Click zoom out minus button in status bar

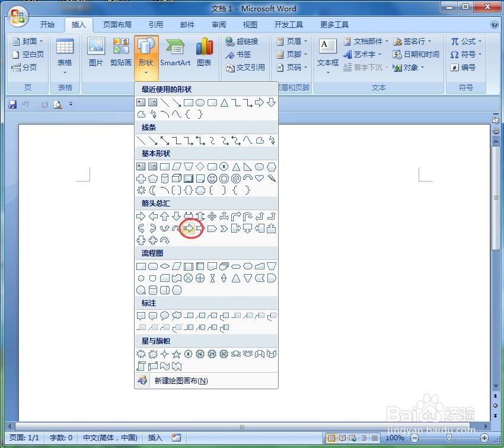tap(415, 438)
